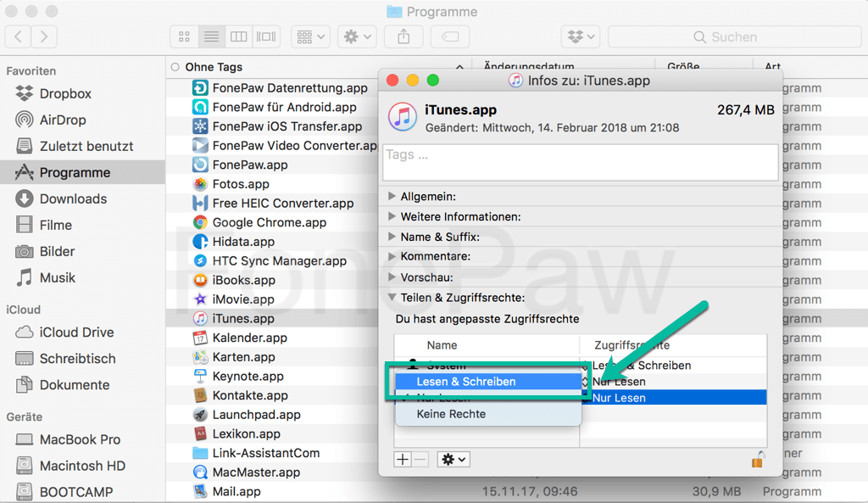
Task: Switch Finder to cover flow view
Action: [x=266, y=37]
